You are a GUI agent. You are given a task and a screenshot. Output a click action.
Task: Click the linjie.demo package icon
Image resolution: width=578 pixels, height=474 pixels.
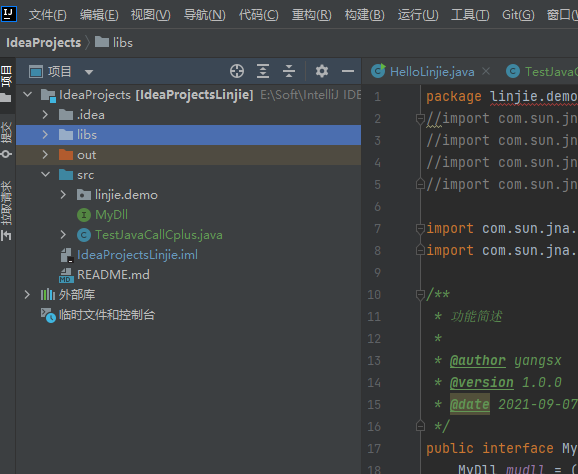(x=84, y=195)
